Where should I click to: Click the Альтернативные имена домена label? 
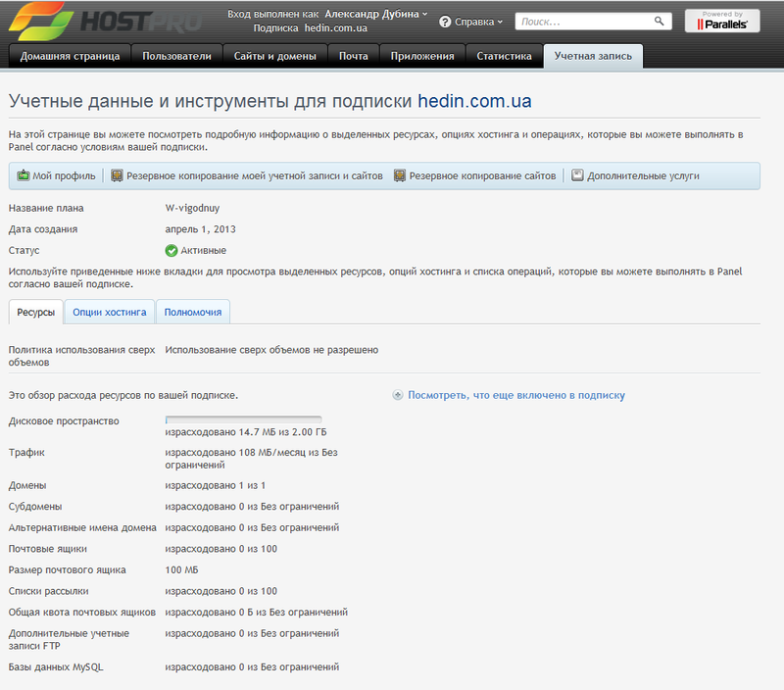click(82, 527)
